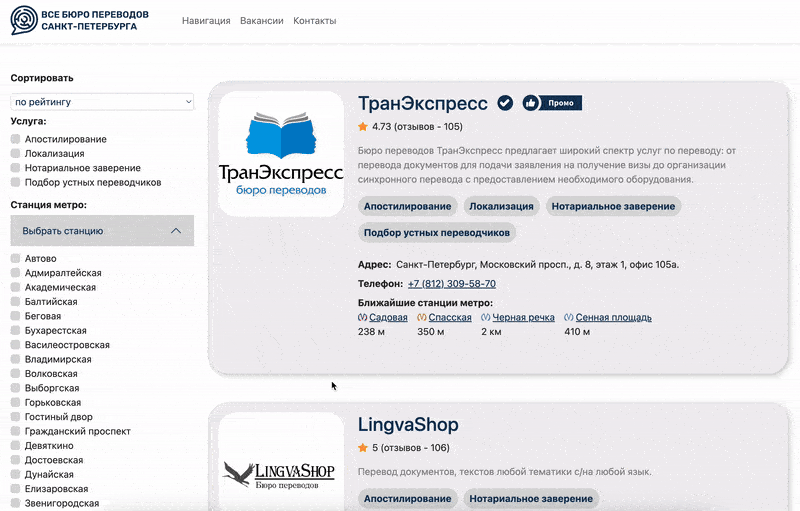800x511 pixels.
Task: Tick the Горьковская station checkbox
Action: (15, 402)
